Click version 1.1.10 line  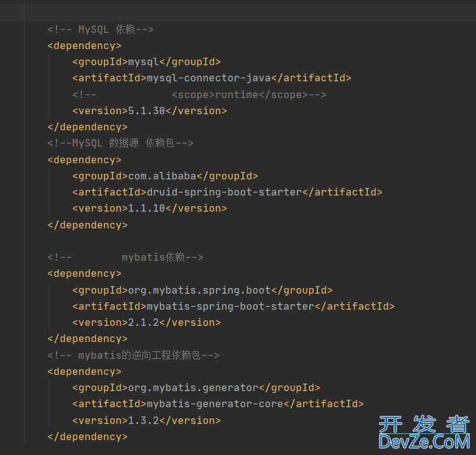tap(149, 208)
